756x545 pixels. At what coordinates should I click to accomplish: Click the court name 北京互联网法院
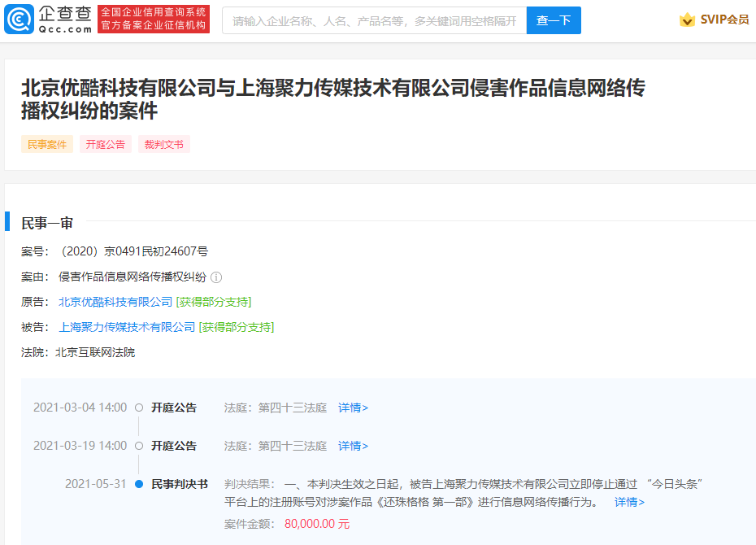95,352
